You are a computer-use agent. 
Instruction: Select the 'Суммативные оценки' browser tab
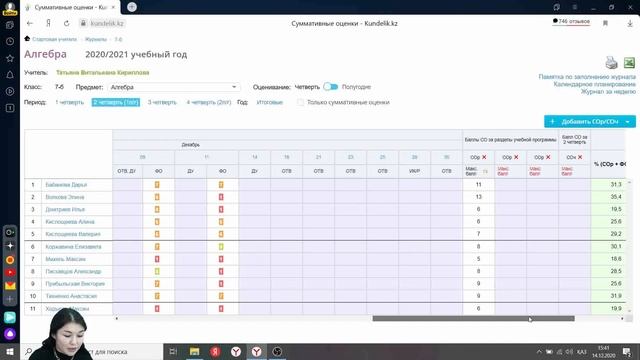click(x=70, y=7)
